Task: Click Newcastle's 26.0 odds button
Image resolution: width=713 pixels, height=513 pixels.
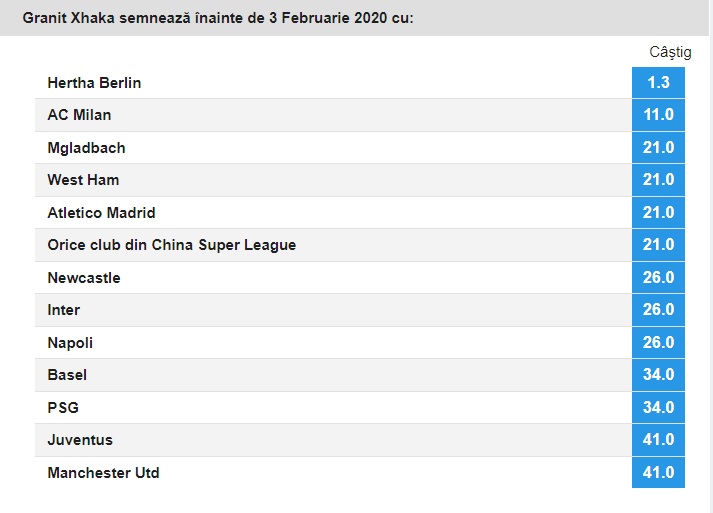Action: (x=658, y=278)
